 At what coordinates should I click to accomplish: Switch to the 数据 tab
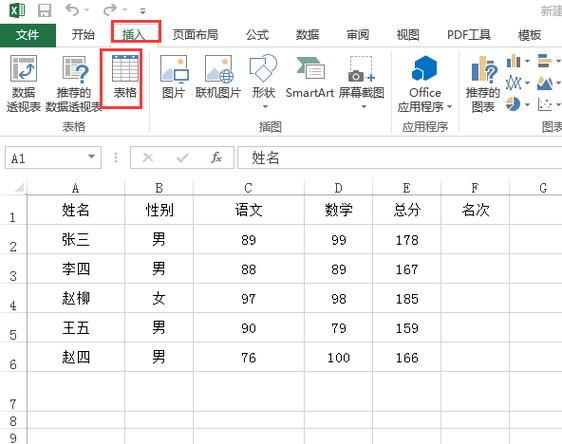[307, 35]
